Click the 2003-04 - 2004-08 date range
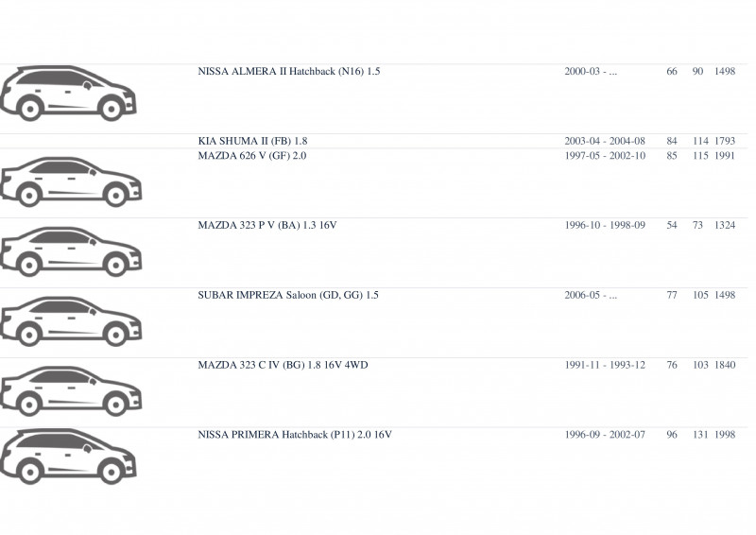 pyautogui.click(x=605, y=141)
